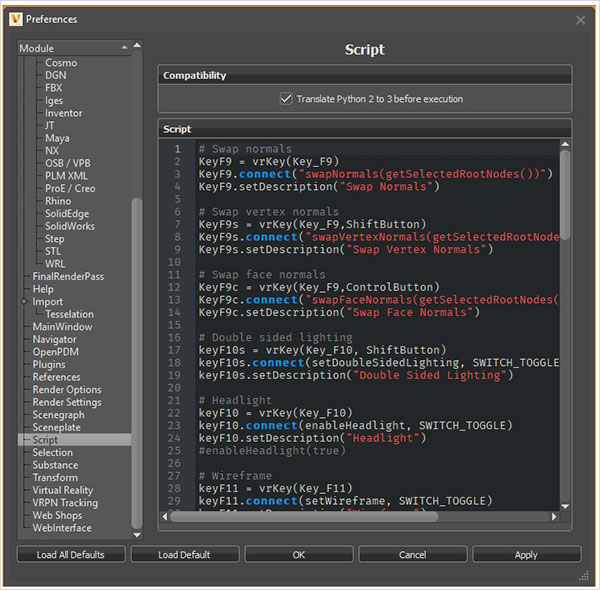Select SolidWorks in module tree

tap(70, 226)
